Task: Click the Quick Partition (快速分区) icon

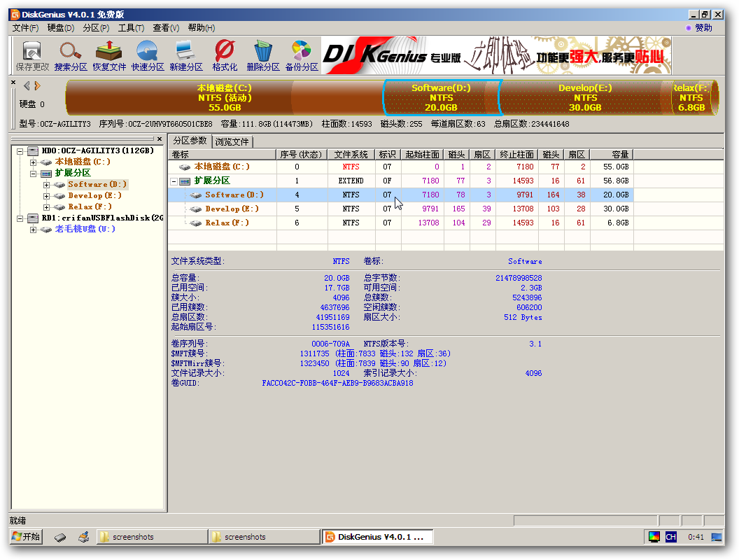Action: [x=148, y=55]
